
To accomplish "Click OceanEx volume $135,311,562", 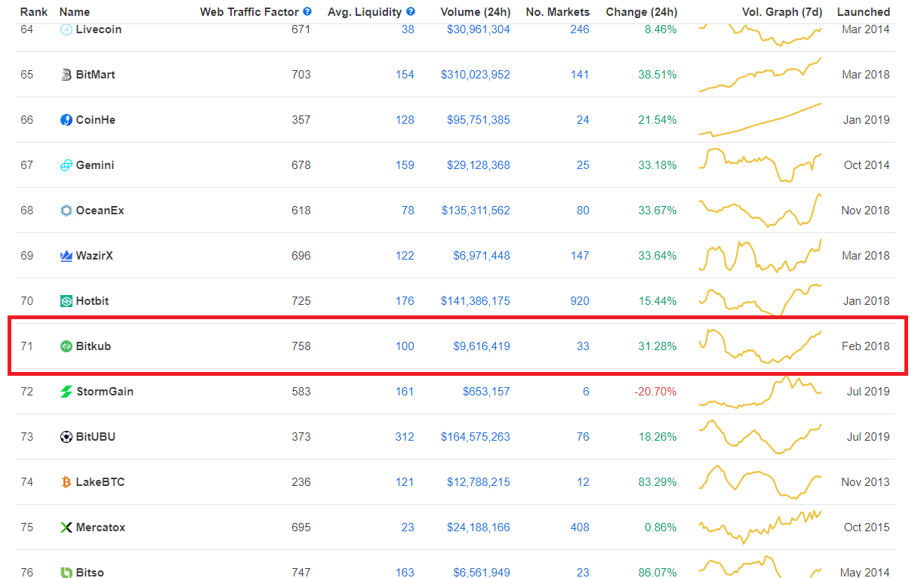I will pyautogui.click(x=476, y=211).
